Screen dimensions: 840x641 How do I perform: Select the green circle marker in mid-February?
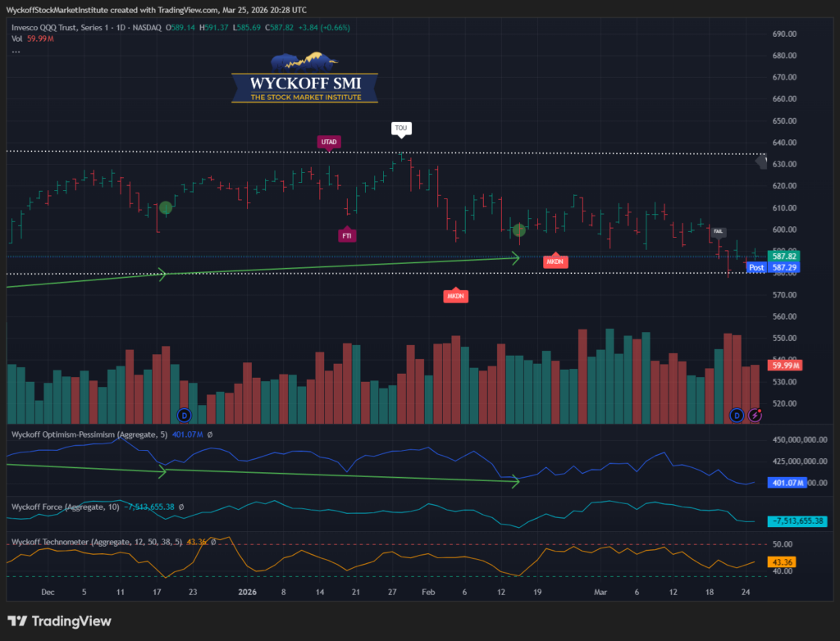click(519, 230)
